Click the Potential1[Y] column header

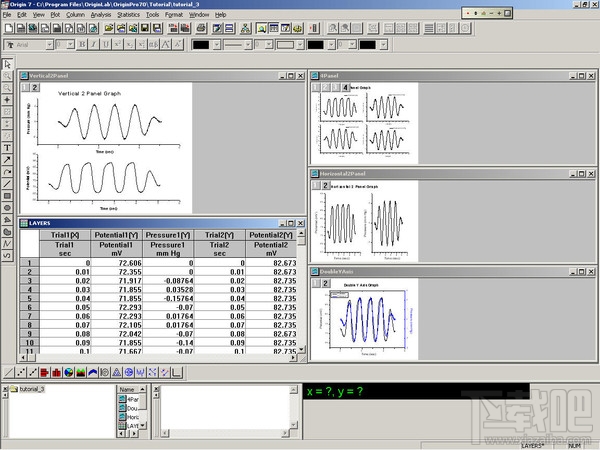tap(118, 234)
